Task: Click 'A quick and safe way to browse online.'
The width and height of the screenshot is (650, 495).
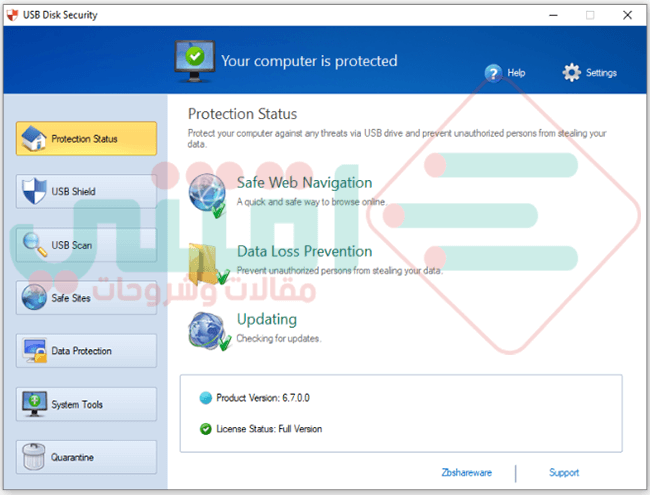Action: pyautogui.click(x=311, y=202)
